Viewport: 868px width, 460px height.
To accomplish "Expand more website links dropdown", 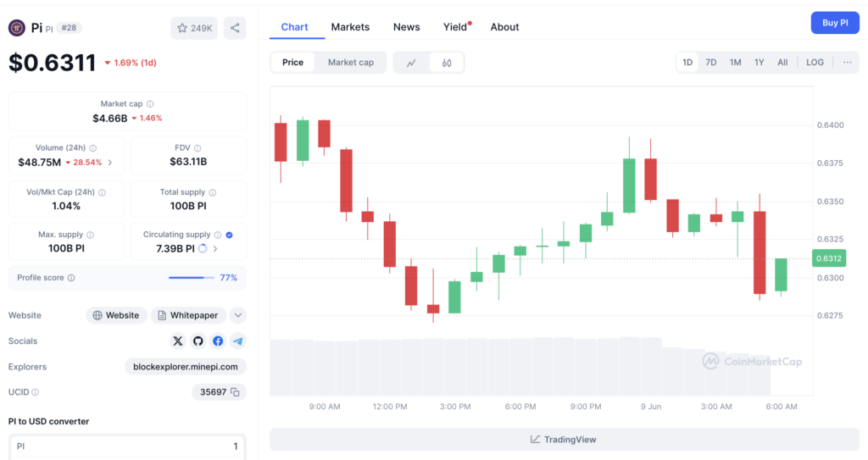I will [238, 315].
